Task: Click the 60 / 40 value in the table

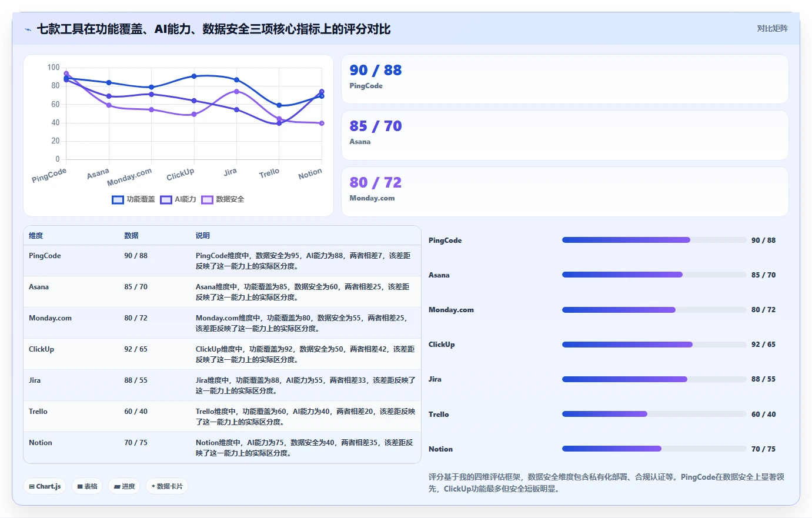Action: 136,412
